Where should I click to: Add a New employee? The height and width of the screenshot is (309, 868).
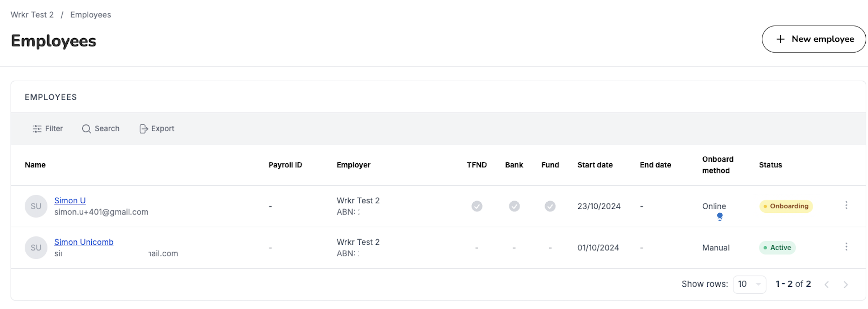click(x=814, y=39)
